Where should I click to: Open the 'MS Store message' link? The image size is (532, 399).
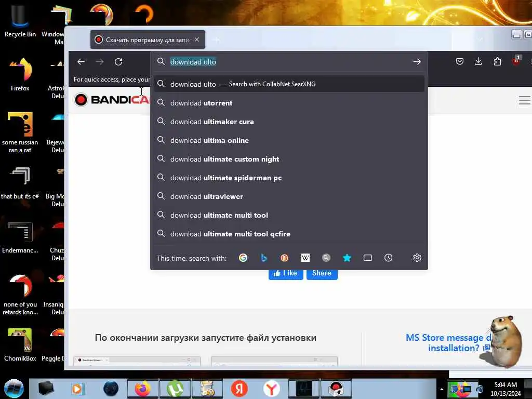448,343
